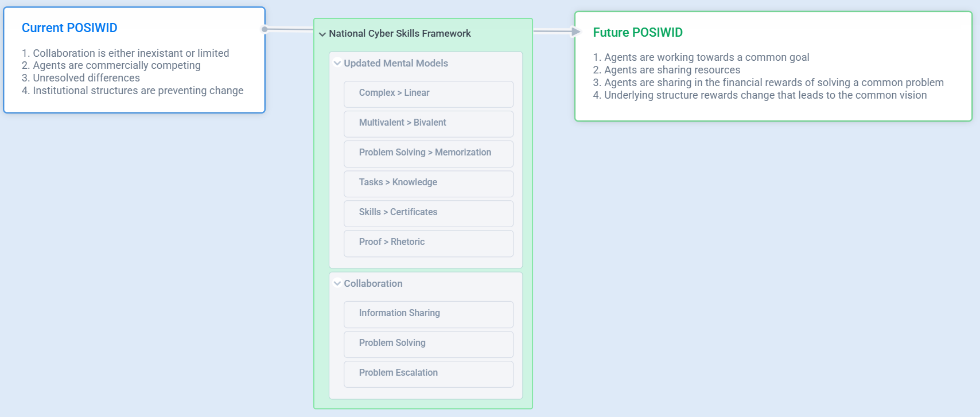Click the connector start dot on Current POSIWID
The image size is (980, 417).
(x=265, y=29)
